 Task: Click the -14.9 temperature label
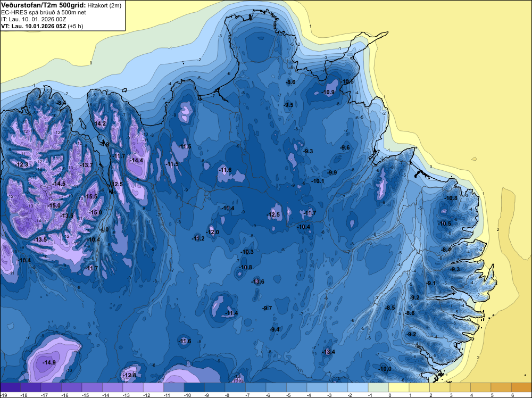[49, 362]
